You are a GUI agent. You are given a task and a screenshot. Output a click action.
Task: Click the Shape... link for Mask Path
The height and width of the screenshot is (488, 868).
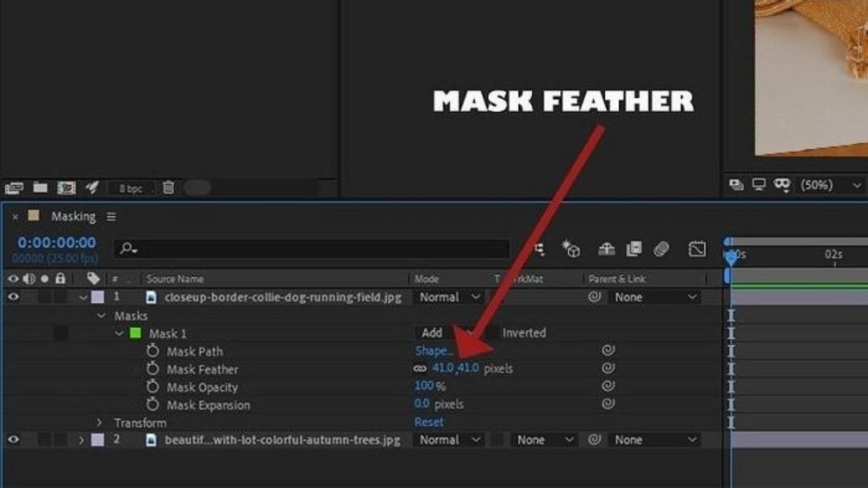(434, 351)
